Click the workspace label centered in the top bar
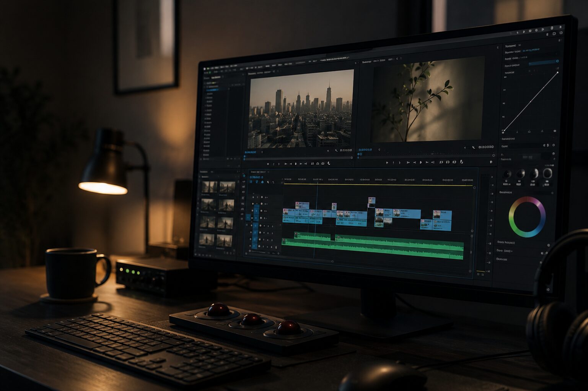This screenshot has height=391, width=588. 334,59
